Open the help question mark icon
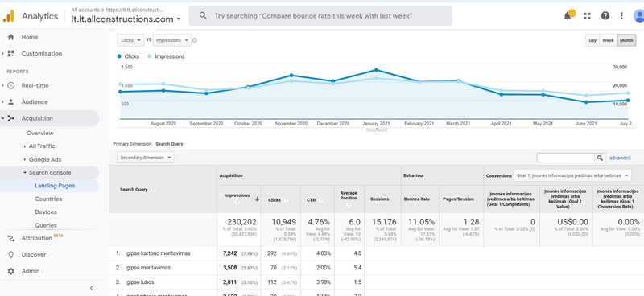The width and height of the screenshot is (644, 296). pyautogui.click(x=605, y=15)
